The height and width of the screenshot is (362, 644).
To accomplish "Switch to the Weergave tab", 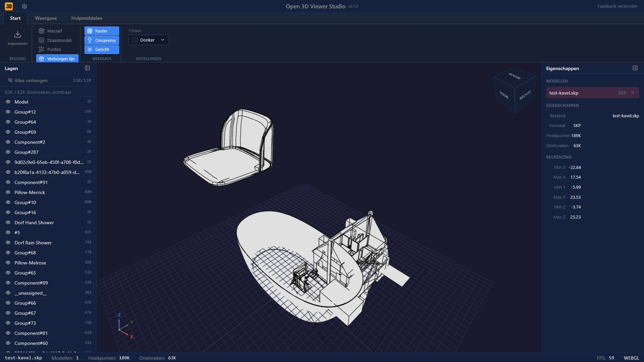I will click(x=46, y=18).
